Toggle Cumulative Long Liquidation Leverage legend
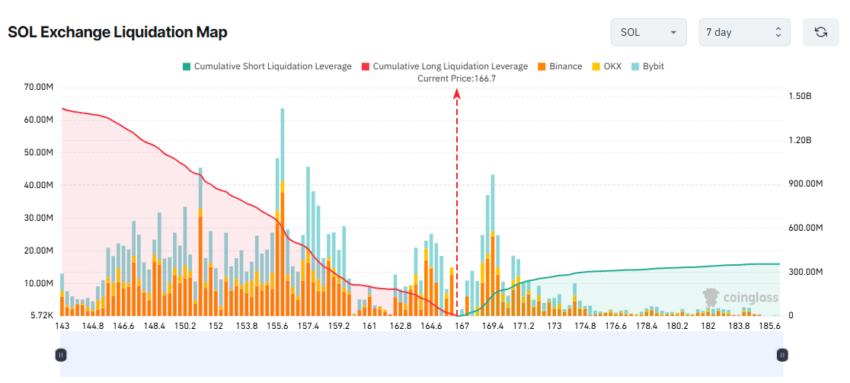 pyautogui.click(x=445, y=67)
